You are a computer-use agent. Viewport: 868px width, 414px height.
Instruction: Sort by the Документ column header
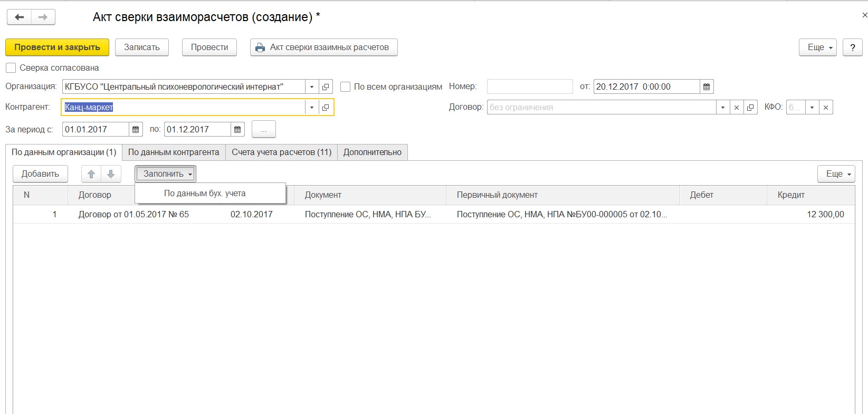[370, 195]
